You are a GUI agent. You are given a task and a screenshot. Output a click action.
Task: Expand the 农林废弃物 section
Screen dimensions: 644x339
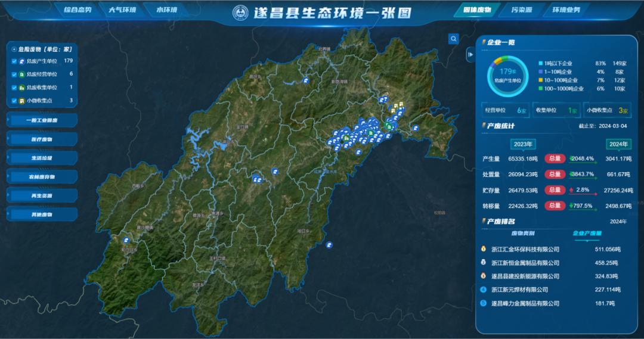[x=42, y=177]
